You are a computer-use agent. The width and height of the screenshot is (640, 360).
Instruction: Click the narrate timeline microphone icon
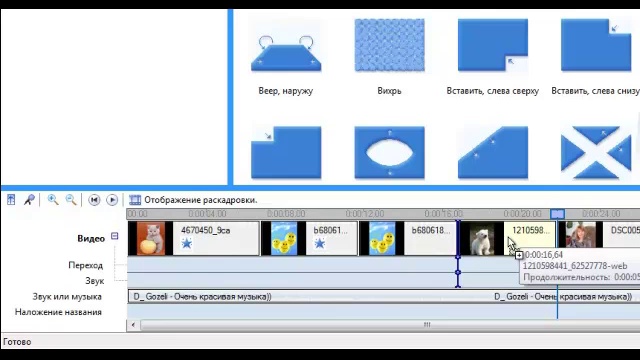pos(29,200)
